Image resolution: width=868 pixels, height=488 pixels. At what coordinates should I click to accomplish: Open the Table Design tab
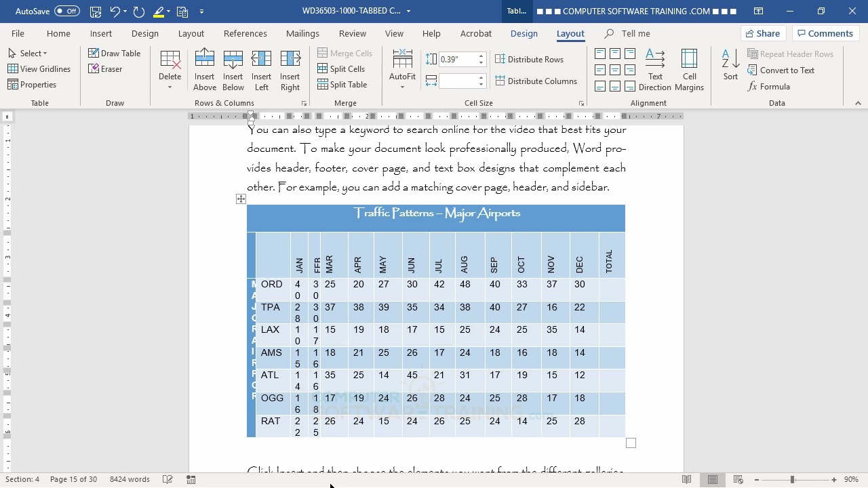click(x=524, y=33)
